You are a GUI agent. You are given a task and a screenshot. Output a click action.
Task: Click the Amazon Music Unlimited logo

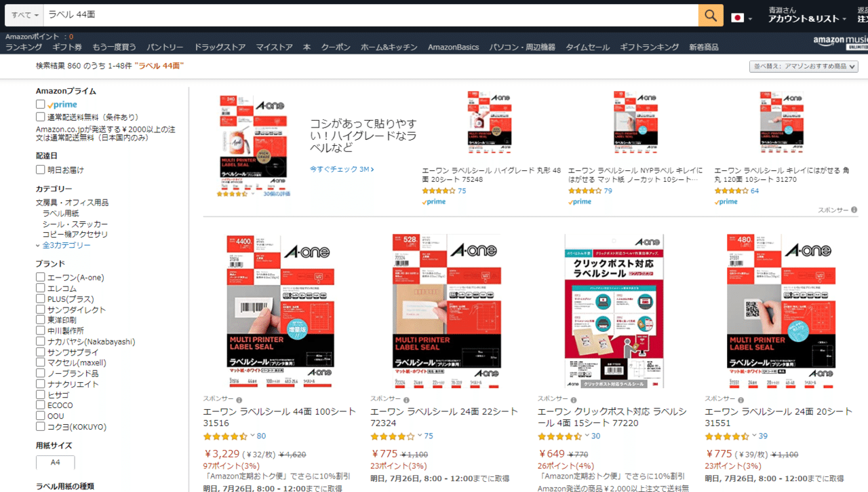click(x=840, y=43)
